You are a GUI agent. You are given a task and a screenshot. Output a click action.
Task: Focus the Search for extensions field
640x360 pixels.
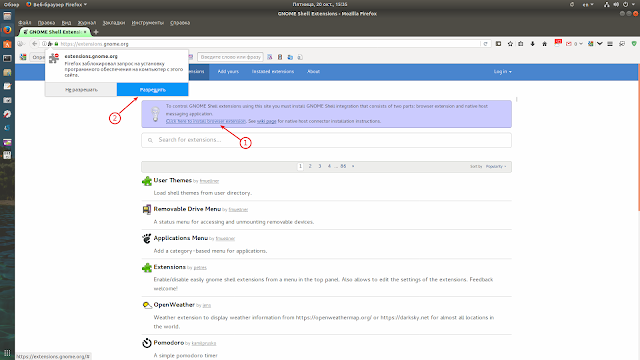pyautogui.click(x=327, y=140)
